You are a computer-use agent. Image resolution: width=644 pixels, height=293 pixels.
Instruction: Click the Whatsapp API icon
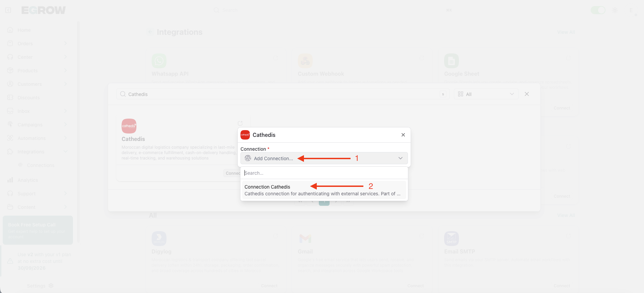[159, 61]
